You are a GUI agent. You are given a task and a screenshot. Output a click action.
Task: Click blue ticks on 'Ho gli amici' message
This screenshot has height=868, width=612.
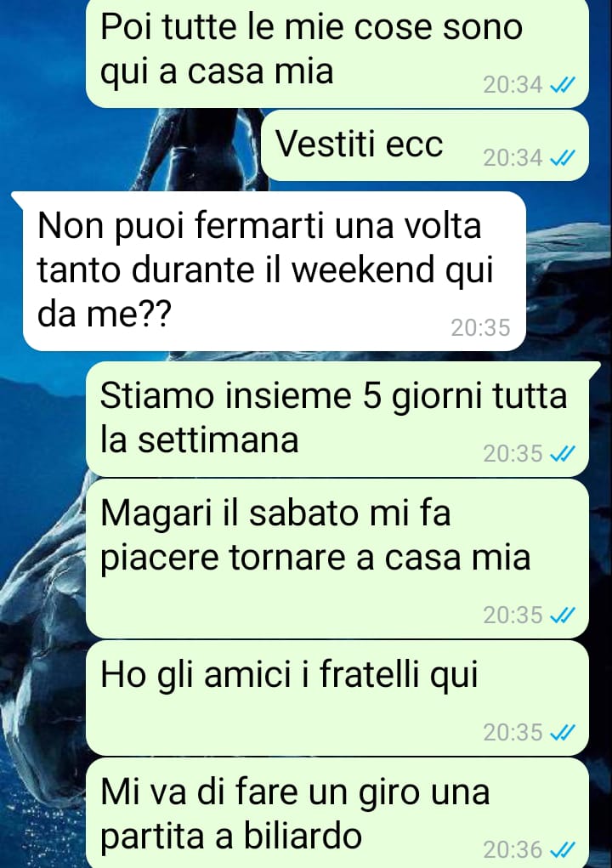[x=563, y=732]
